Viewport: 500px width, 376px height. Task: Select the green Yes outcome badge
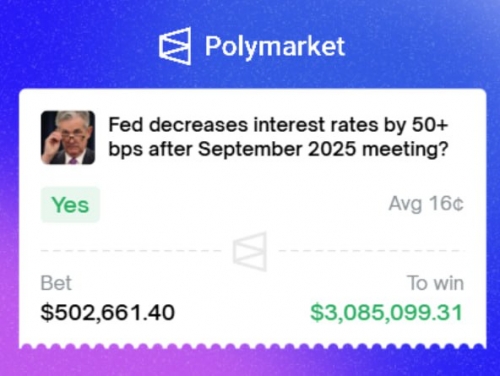(x=70, y=204)
